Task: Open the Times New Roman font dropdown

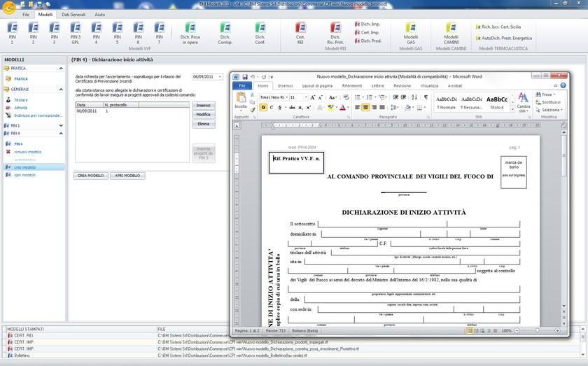Action: coord(286,97)
